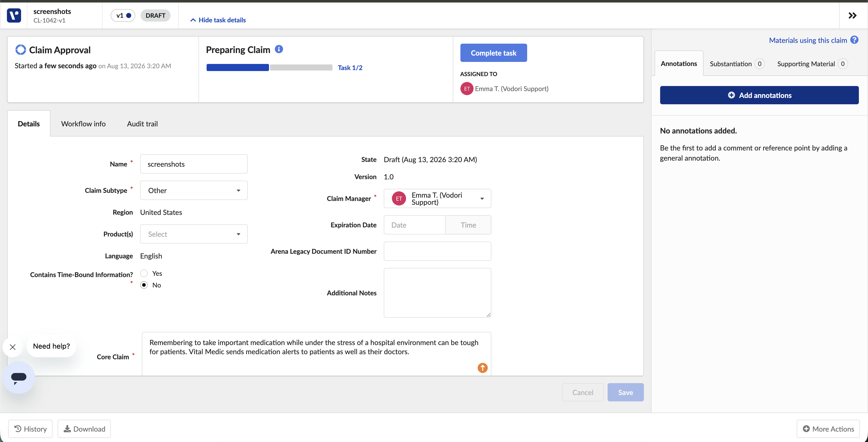Select Yes for Time-Bound Information

(x=144, y=273)
